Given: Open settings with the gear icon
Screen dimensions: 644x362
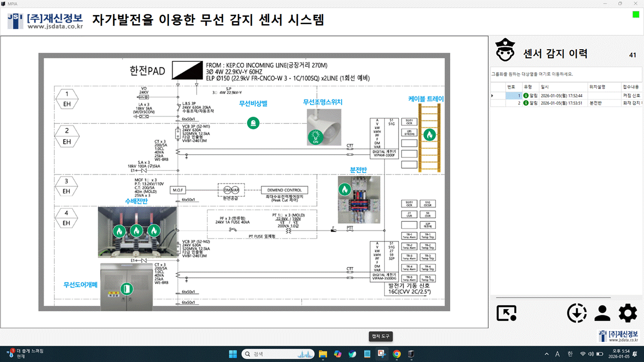Looking at the screenshot, I should coord(627,313).
